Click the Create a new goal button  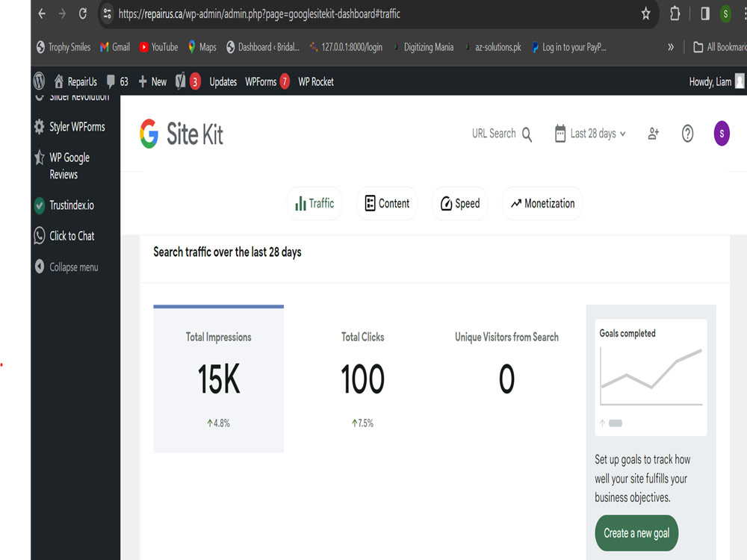[636, 533]
